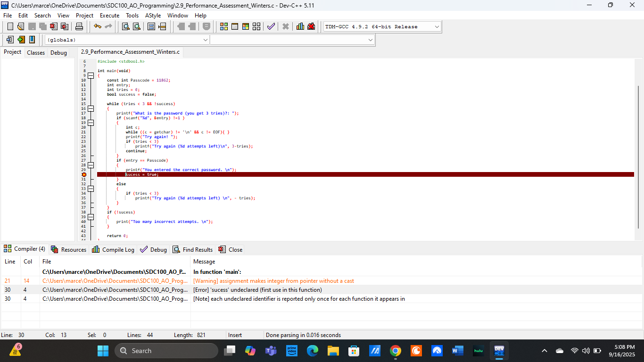Open the Resources bottom tab

69,249
